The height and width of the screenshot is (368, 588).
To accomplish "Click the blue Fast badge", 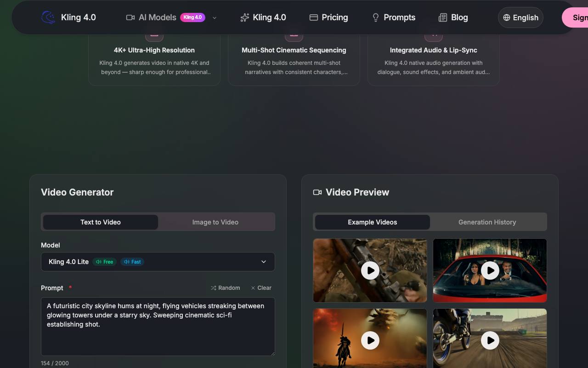I will (x=132, y=262).
